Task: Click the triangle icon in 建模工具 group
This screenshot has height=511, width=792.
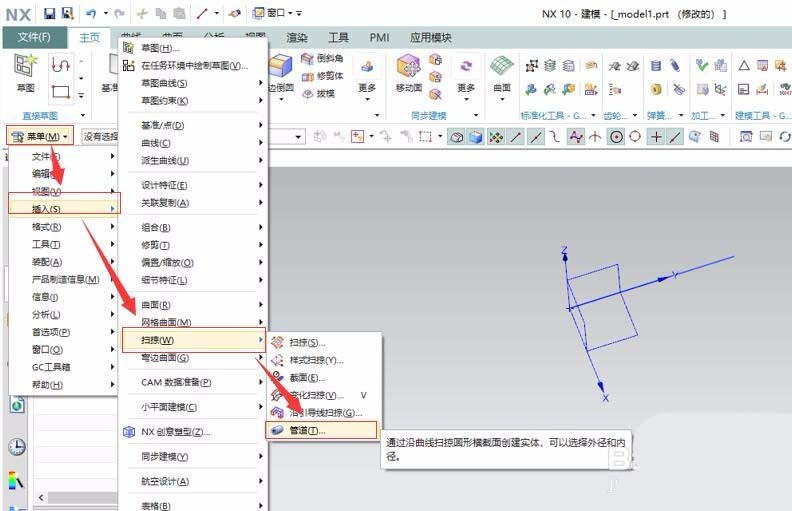Action: tap(744, 66)
